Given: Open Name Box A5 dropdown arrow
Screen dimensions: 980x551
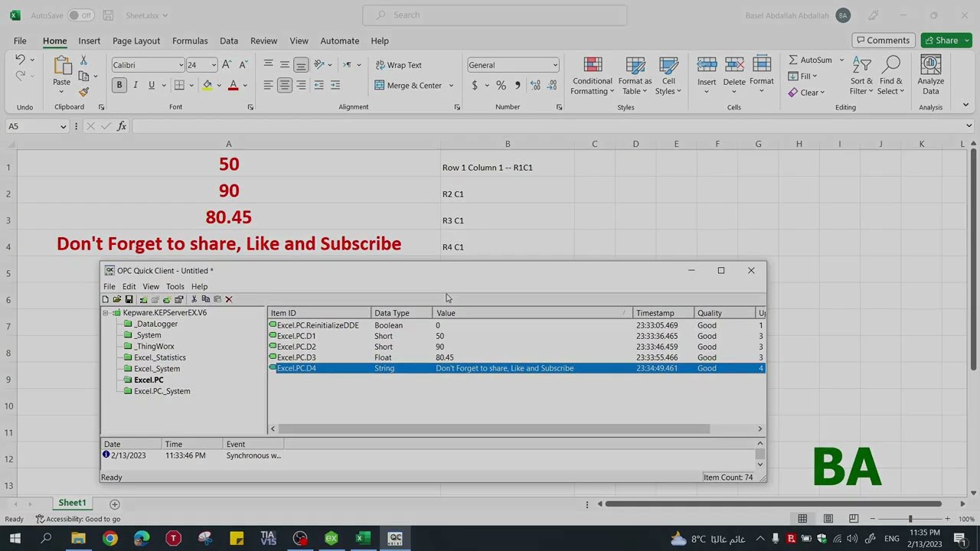Looking at the screenshot, I should tap(63, 126).
